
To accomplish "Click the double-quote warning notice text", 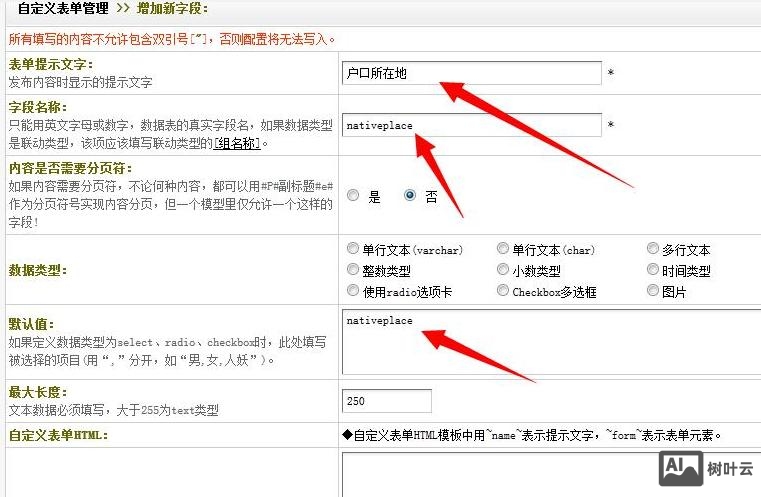I will pyautogui.click(x=172, y=39).
